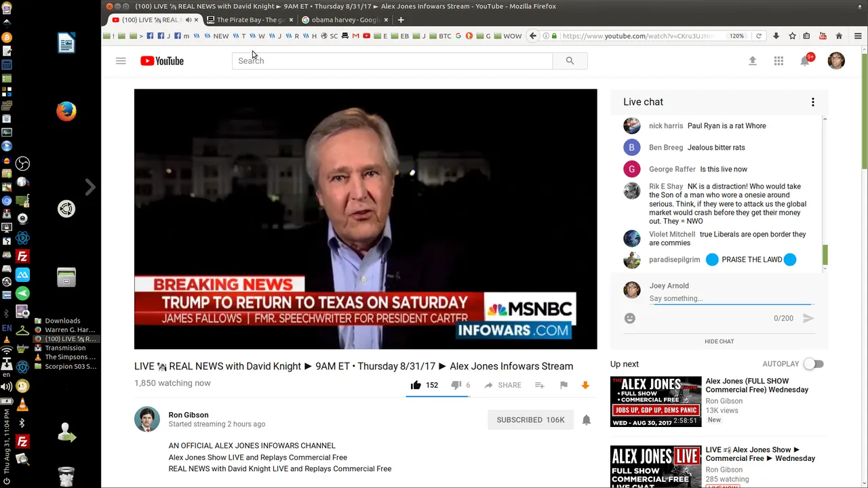The image size is (868, 488).
Task: Click nick harris chat username
Action: coord(666,126)
